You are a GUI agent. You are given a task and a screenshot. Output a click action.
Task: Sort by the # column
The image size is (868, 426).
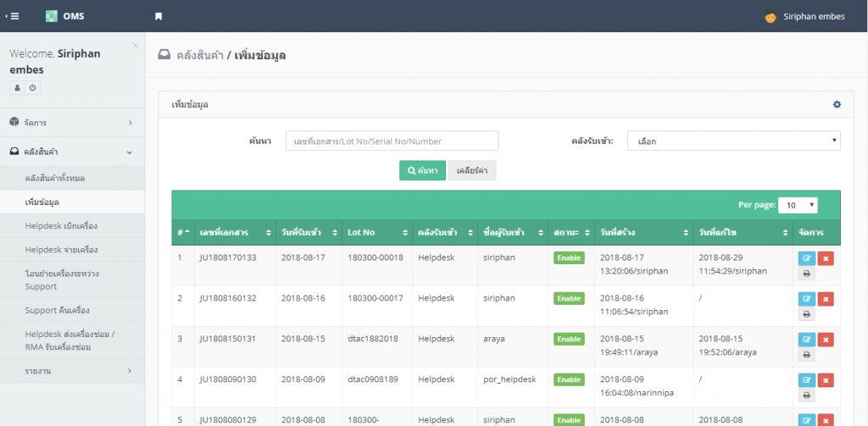pos(183,233)
